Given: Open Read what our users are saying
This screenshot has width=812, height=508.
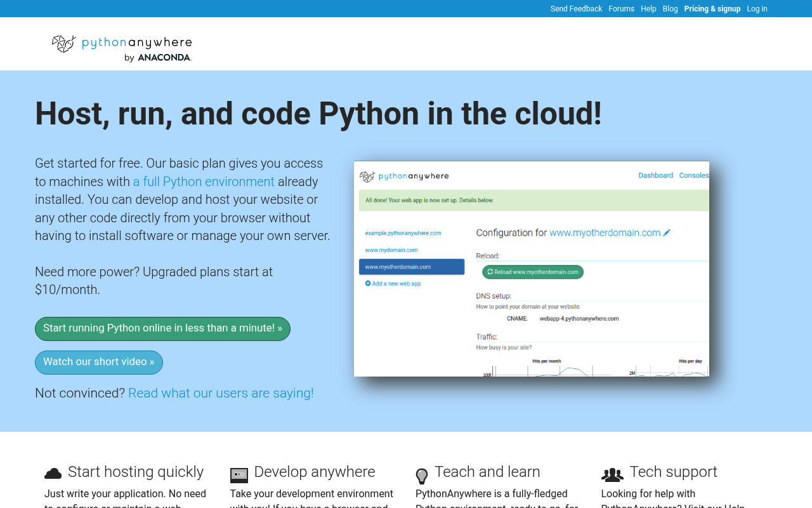Looking at the screenshot, I should pos(221,393).
